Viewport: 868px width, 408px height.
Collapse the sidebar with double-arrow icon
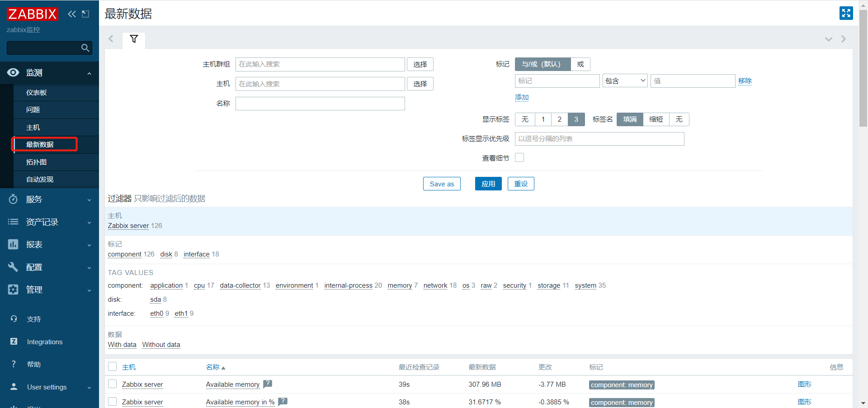[72, 14]
